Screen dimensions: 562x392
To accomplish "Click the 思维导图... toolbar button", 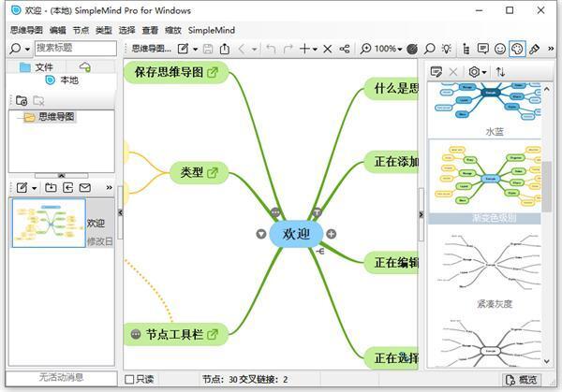I will click(x=151, y=49).
